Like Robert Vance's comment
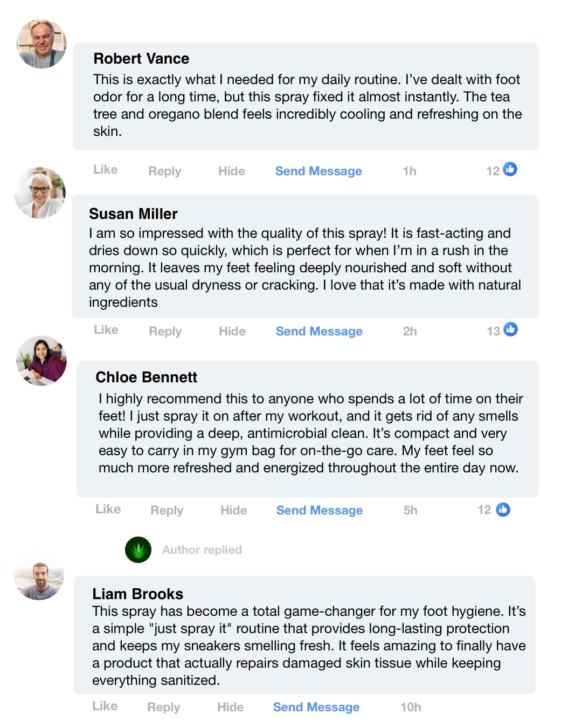The width and height of the screenshot is (582, 728). [x=105, y=170]
